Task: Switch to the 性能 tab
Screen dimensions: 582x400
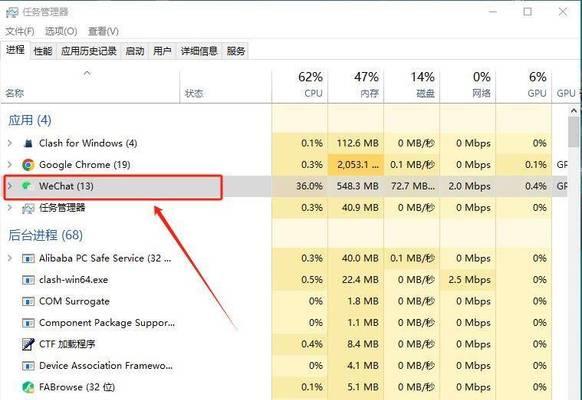Action: coord(43,51)
